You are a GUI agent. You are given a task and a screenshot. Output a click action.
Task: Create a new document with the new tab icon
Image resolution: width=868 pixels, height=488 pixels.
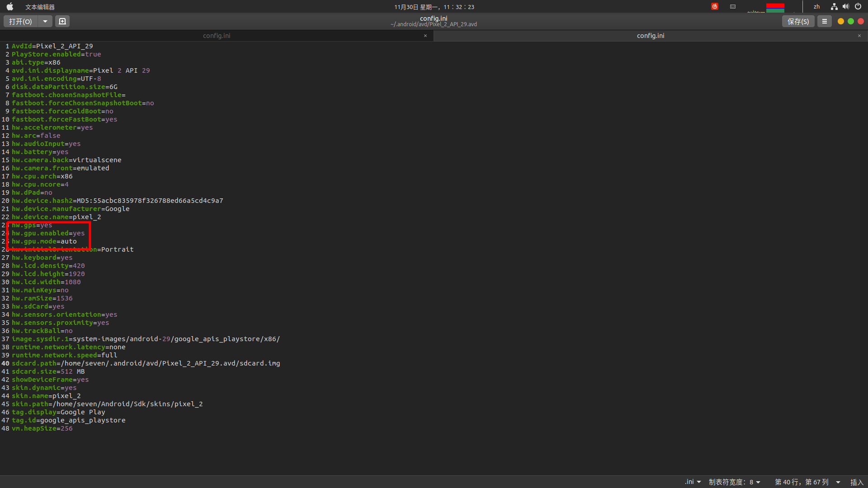pos(62,21)
